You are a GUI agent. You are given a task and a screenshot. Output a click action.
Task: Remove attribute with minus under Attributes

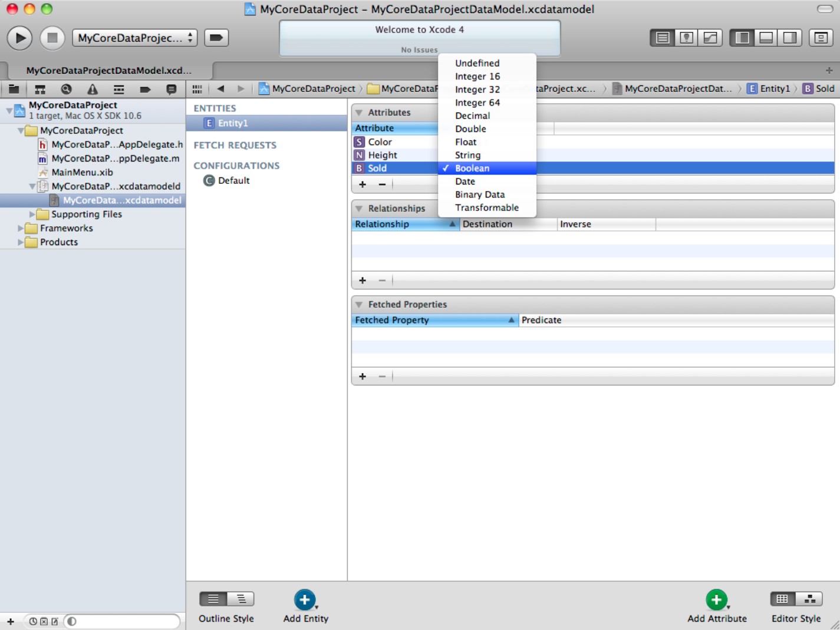click(x=382, y=184)
